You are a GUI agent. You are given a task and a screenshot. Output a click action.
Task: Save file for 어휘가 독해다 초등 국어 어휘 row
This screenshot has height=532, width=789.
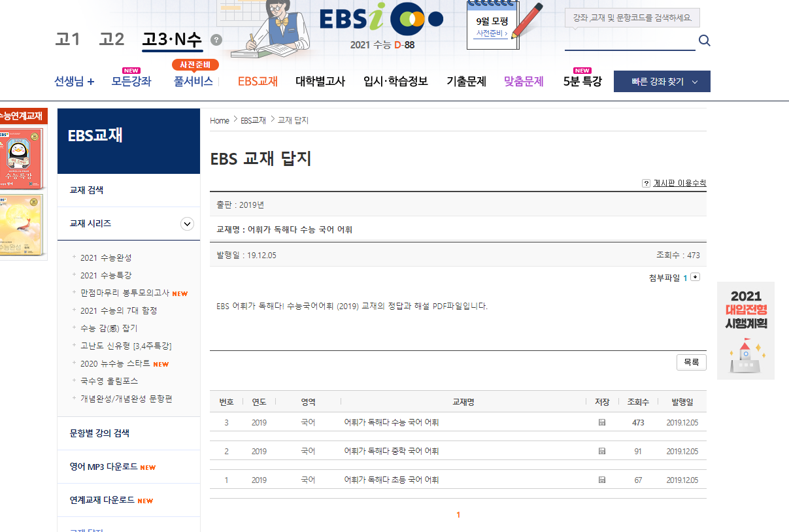click(x=602, y=480)
